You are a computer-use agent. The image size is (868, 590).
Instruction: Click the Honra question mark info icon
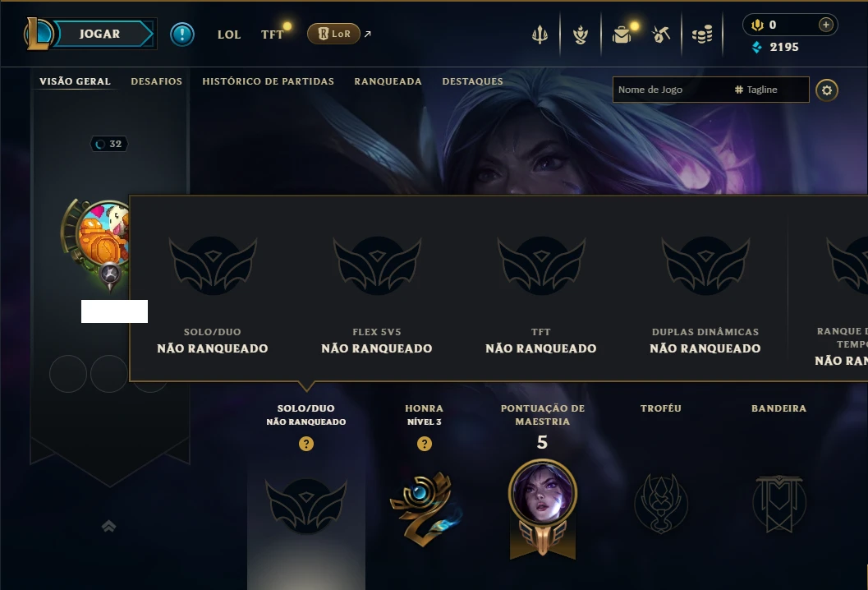[x=424, y=444]
